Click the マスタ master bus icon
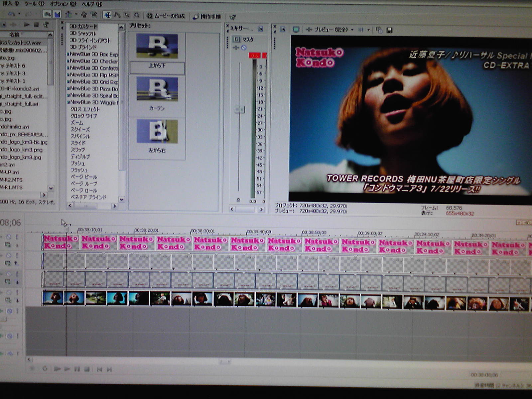This screenshot has height=399, width=532. coord(236,39)
